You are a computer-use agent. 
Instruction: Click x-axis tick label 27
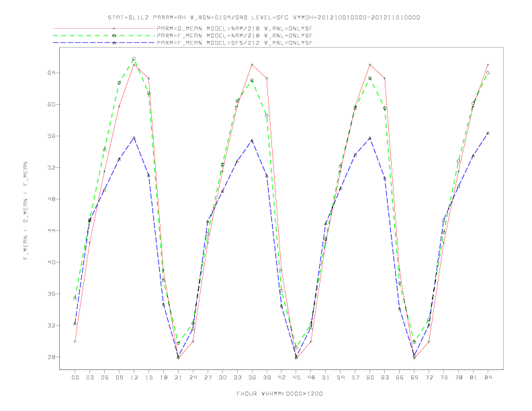(208, 377)
